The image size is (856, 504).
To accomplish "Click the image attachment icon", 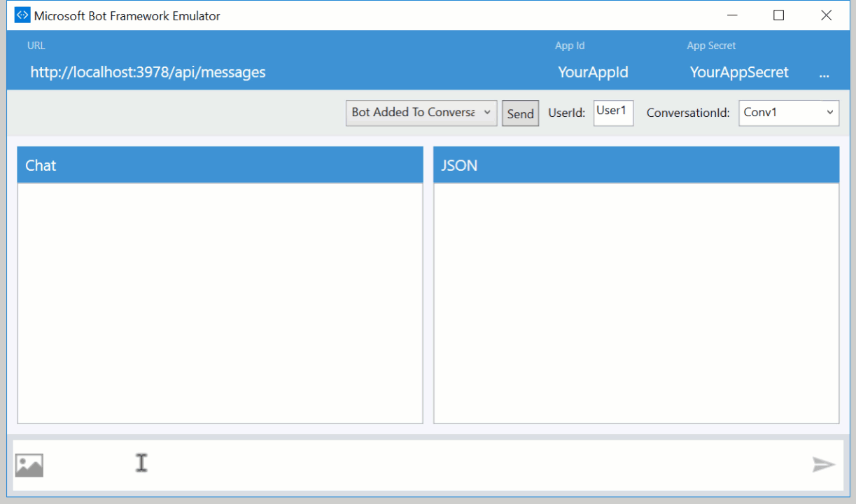I will coord(29,465).
